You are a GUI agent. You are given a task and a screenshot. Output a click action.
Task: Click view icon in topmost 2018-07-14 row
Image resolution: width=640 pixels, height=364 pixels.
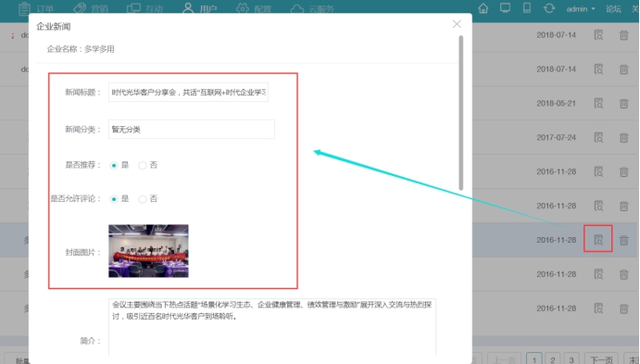click(598, 35)
